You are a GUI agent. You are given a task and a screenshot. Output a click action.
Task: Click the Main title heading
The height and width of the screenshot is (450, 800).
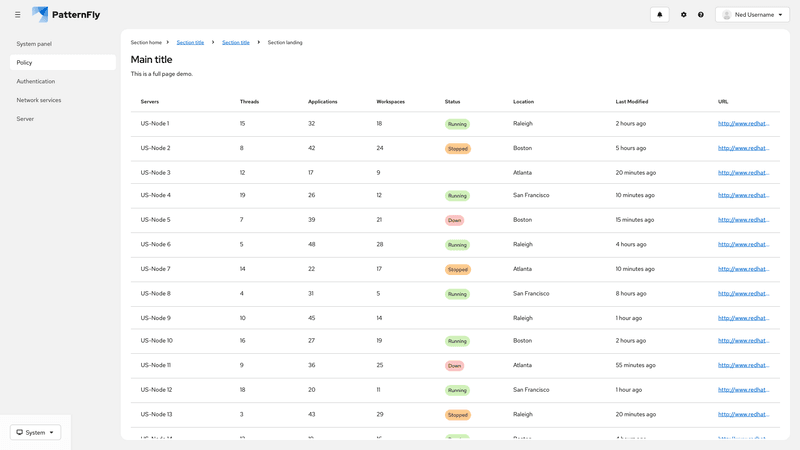point(152,60)
